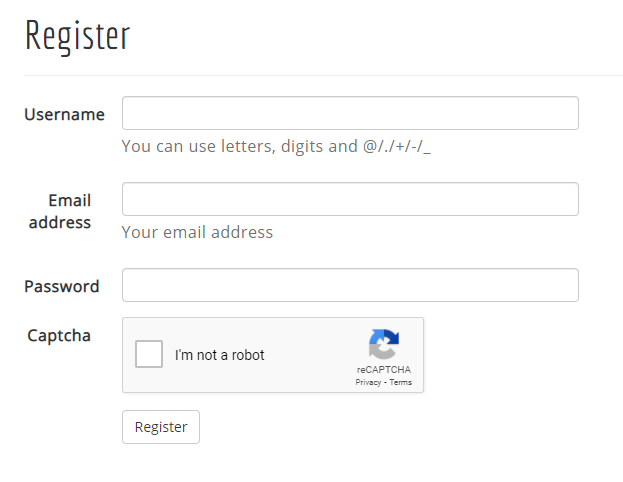
Task: Click the Email address label
Action: pos(60,211)
